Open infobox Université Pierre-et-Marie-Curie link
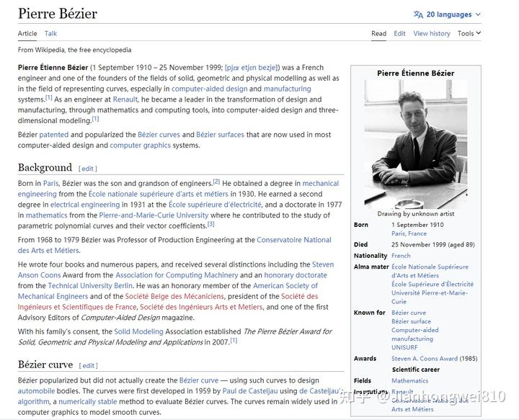 (430, 293)
